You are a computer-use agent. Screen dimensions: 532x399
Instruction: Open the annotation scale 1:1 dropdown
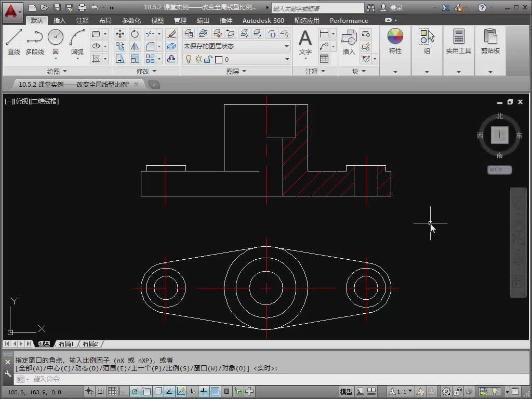[x=401, y=392]
